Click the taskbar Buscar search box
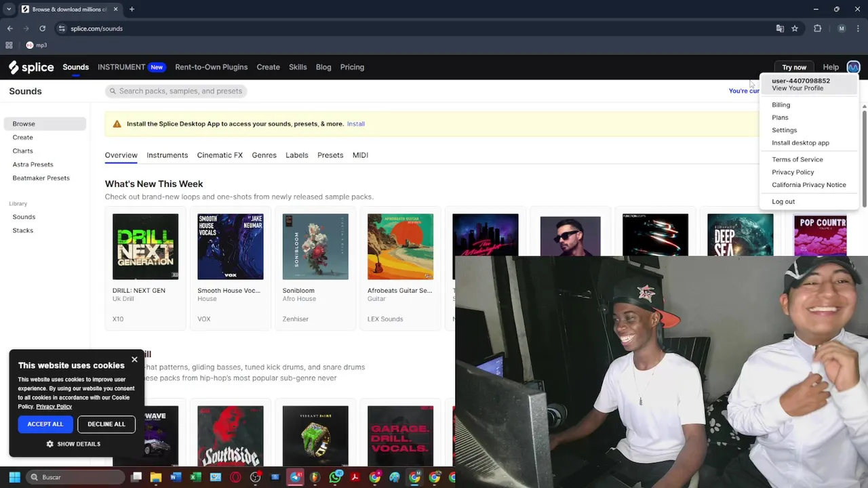Image resolution: width=868 pixels, height=488 pixels. (75, 477)
